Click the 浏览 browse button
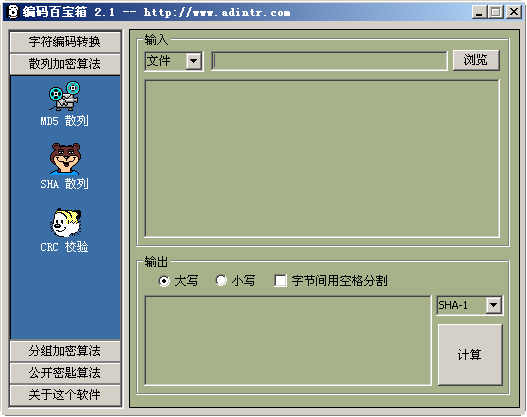This screenshot has width=527, height=417. coord(476,60)
